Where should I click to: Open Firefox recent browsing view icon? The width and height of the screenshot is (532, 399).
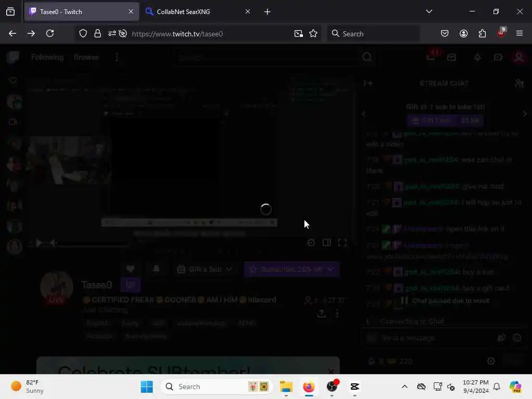click(10, 12)
